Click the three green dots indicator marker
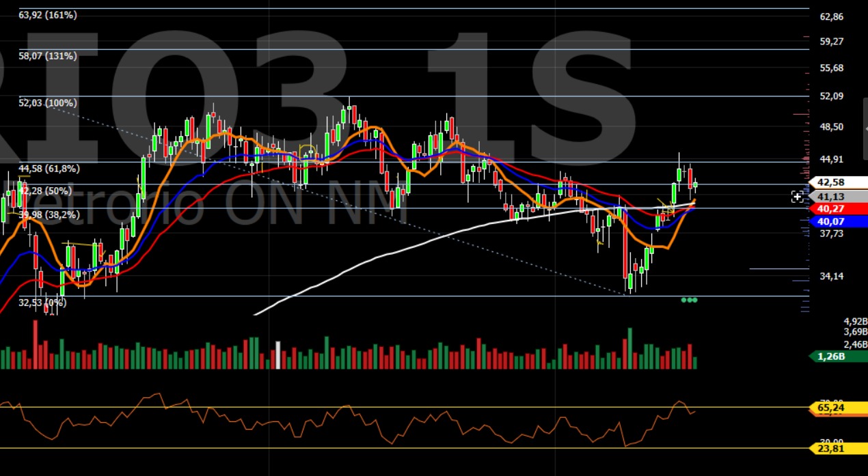This screenshot has width=868, height=476. [689, 300]
